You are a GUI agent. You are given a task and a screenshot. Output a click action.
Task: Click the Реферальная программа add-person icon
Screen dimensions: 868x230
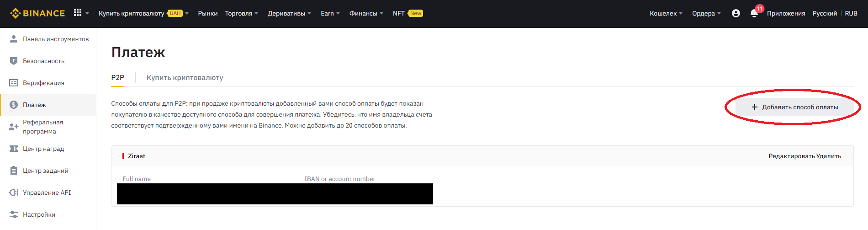coord(14,127)
